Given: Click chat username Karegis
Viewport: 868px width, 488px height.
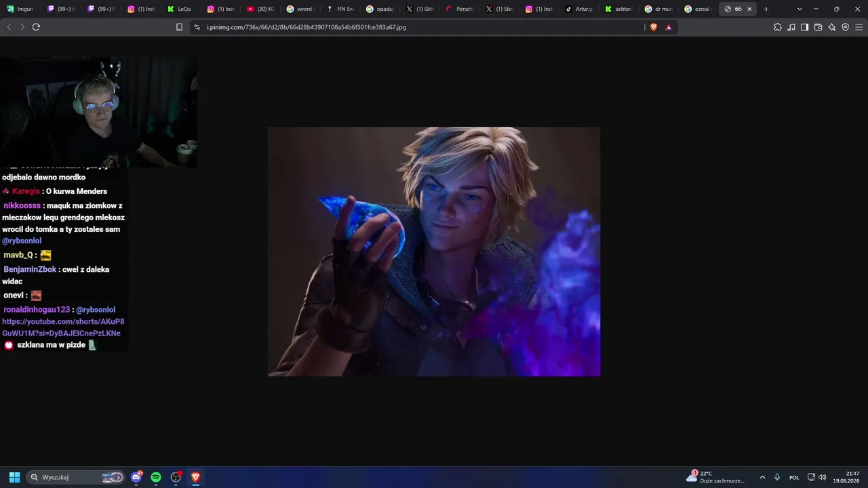Looking at the screenshot, I should pyautogui.click(x=26, y=191).
